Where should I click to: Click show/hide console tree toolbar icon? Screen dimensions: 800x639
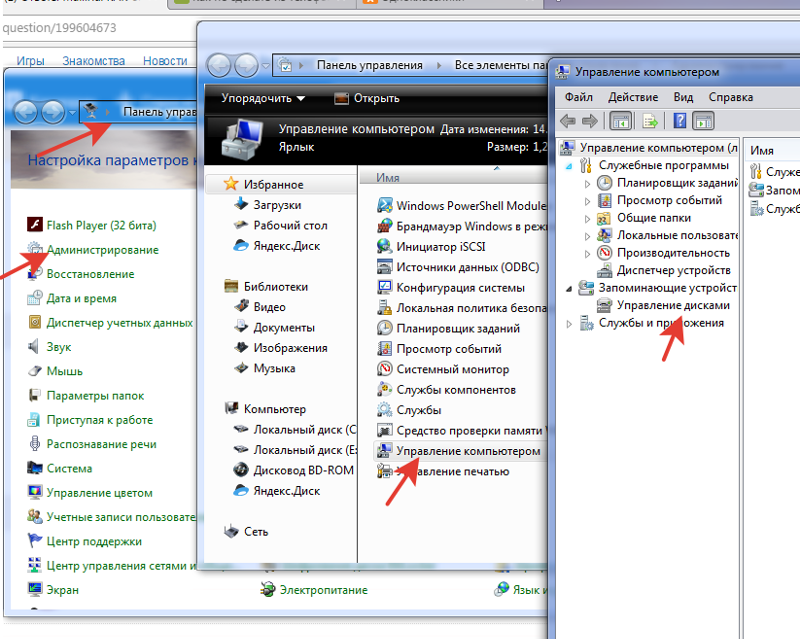(x=621, y=121)
